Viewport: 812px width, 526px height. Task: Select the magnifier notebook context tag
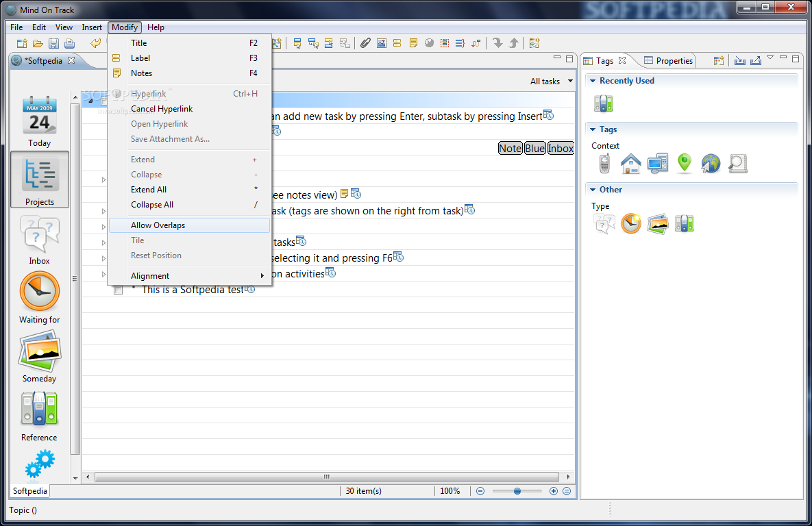(x=737, y=164)
